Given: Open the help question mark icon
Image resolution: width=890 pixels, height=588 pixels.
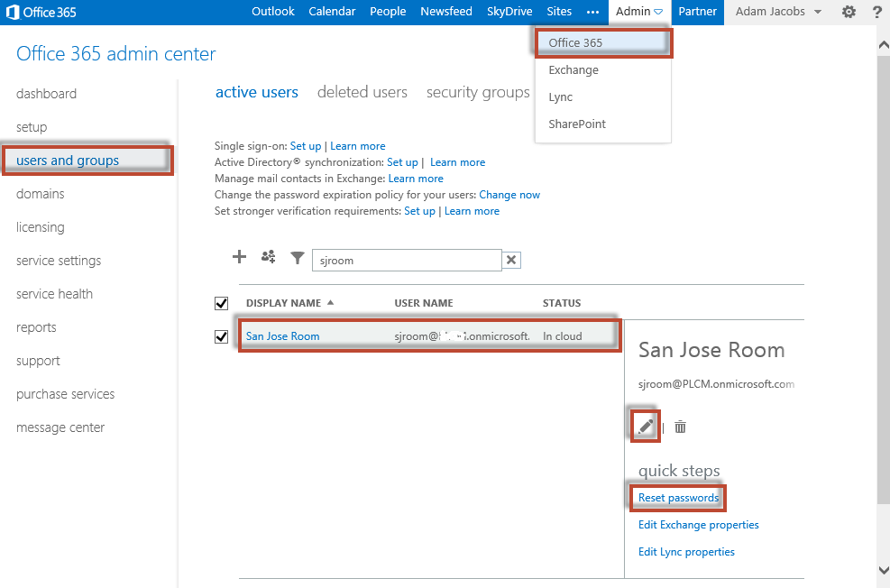Looking at the screenshot, I should point(877,12).
